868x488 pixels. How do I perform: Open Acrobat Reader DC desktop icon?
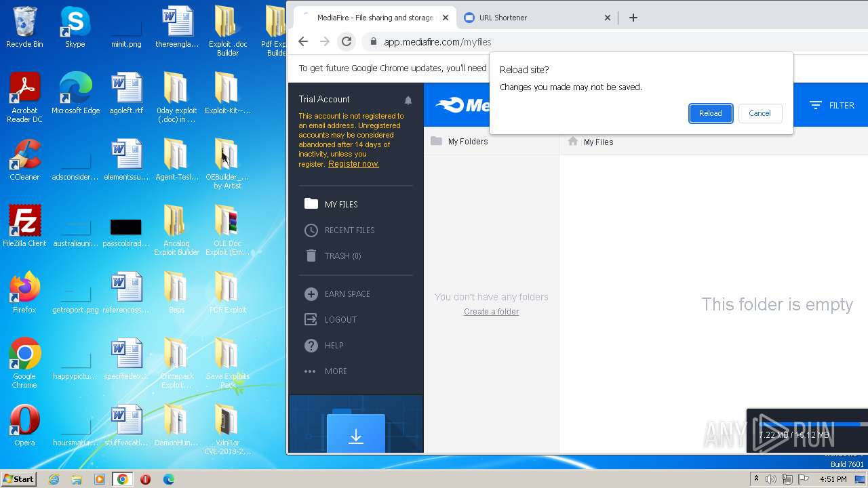click(x=24, y=98)
